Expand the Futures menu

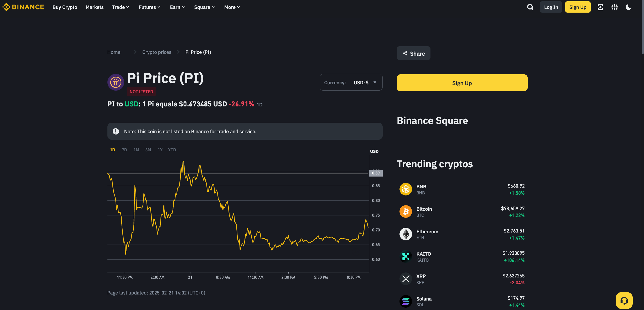click(149, 7)
